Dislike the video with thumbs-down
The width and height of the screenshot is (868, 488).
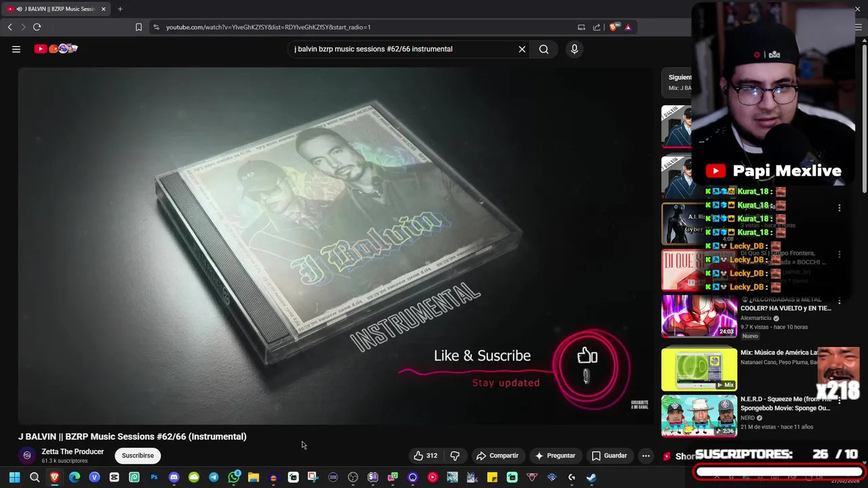pyautogui.click(x=455, y=455)
